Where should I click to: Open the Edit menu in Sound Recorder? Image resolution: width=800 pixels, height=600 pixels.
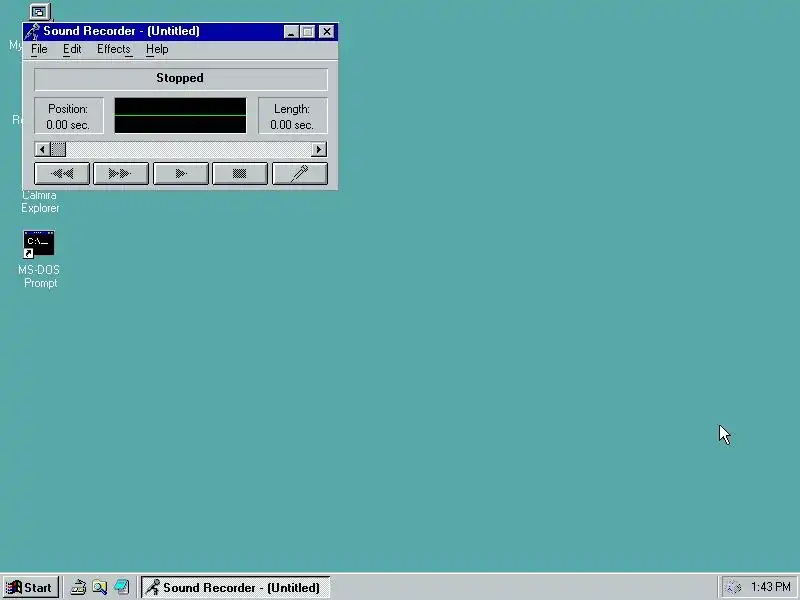pos(72,49)
